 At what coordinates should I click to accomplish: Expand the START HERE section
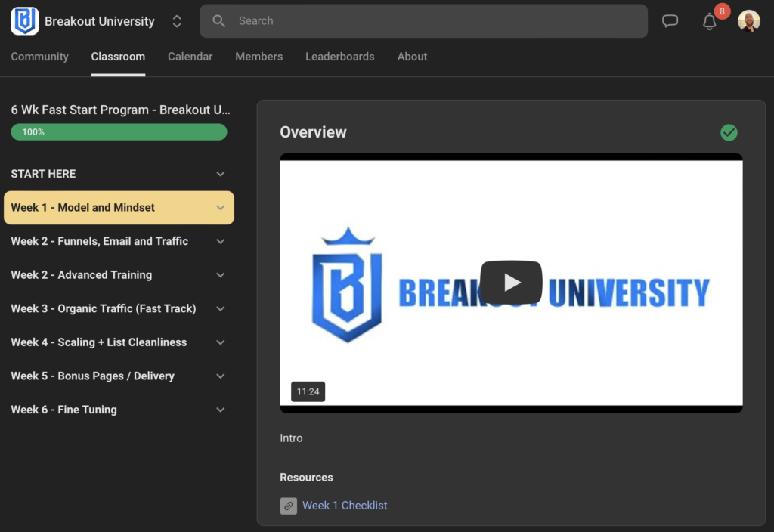pyautogui.click(x=220, y=174)
